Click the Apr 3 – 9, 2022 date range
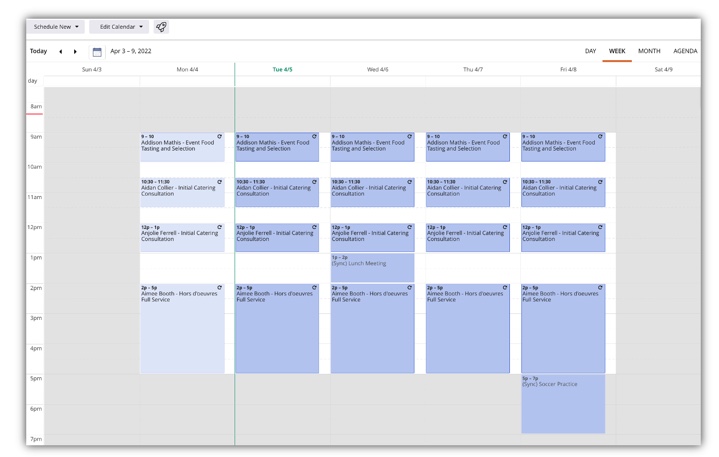The height and width of the screenshot is (457, 719). click(131, 51)
